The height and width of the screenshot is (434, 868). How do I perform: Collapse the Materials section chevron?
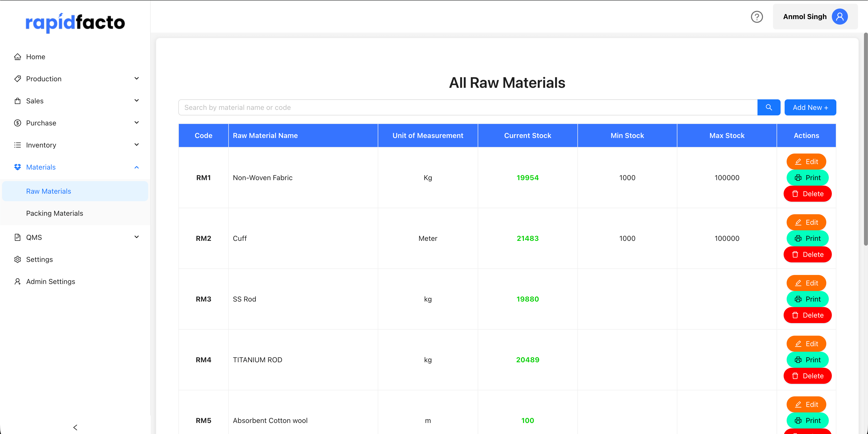136,167
